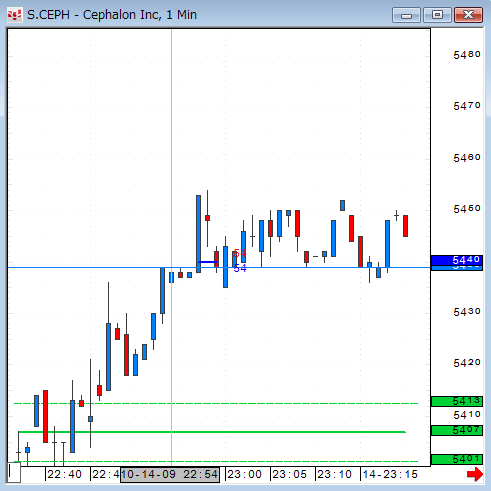Click the 5430 price scale label
This screenshot has height=491, width=491.
[467, 312]
